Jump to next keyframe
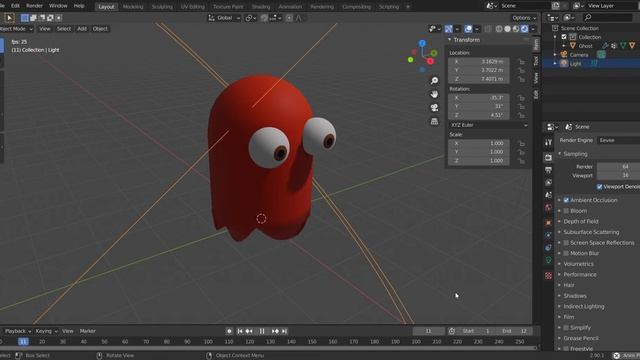The width and height of the screenshot is (640, 360). 276,331
